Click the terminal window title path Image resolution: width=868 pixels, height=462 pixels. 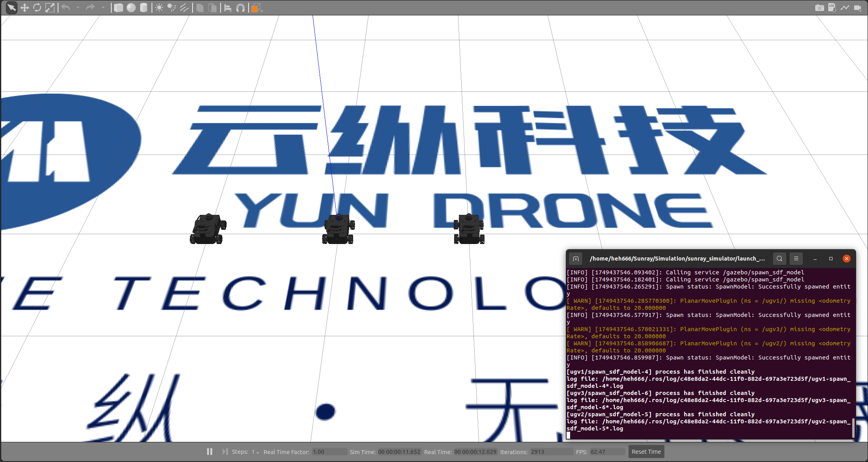[677, 259]
